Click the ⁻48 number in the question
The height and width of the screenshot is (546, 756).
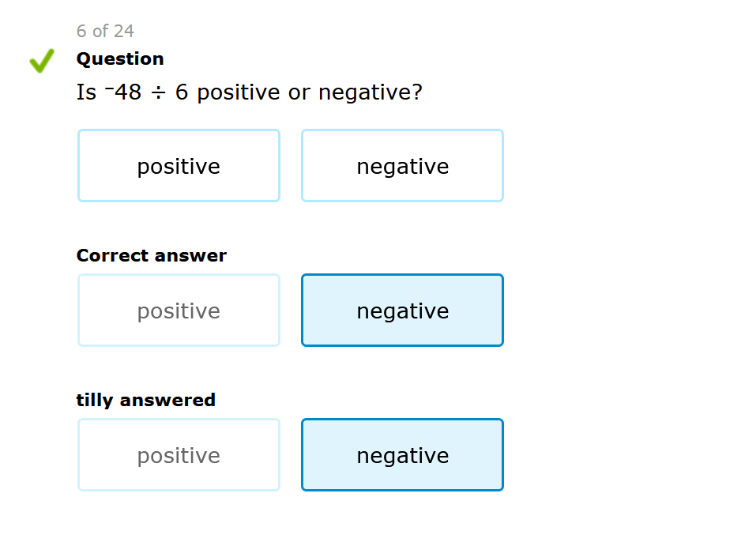pyautogui.click(x=123, y=93)
